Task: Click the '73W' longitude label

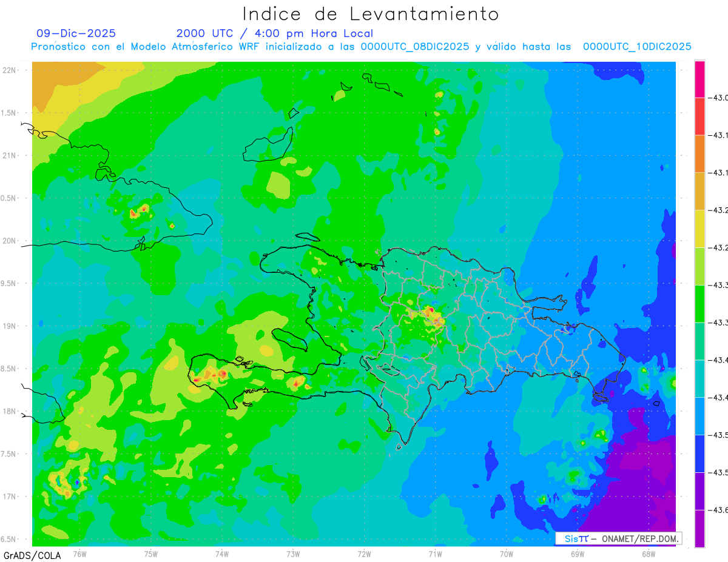Action: click(293, 554)
